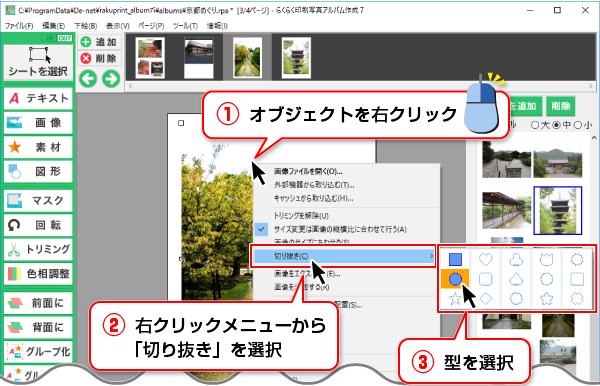Open the ファイル(F) menu
This screenshot has width=600, height=386.
(19, 26)
